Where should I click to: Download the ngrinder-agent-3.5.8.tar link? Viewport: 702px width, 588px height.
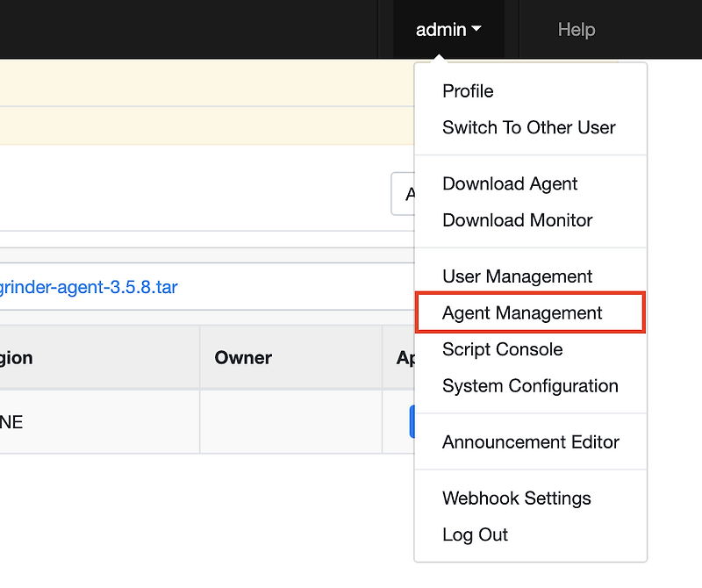[89, 287]
